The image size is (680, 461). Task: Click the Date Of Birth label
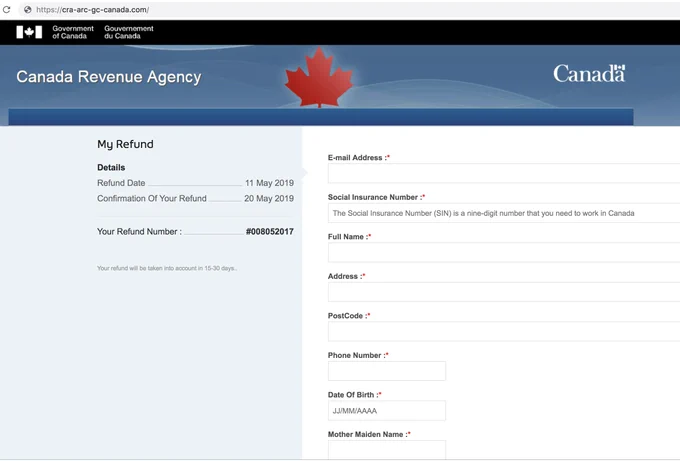[355, 395]
